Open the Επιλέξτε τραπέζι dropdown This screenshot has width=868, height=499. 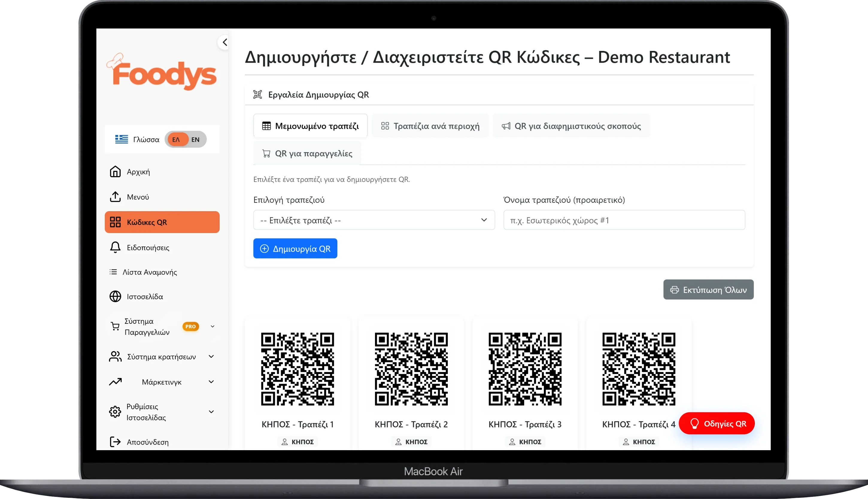pos(374,220)
